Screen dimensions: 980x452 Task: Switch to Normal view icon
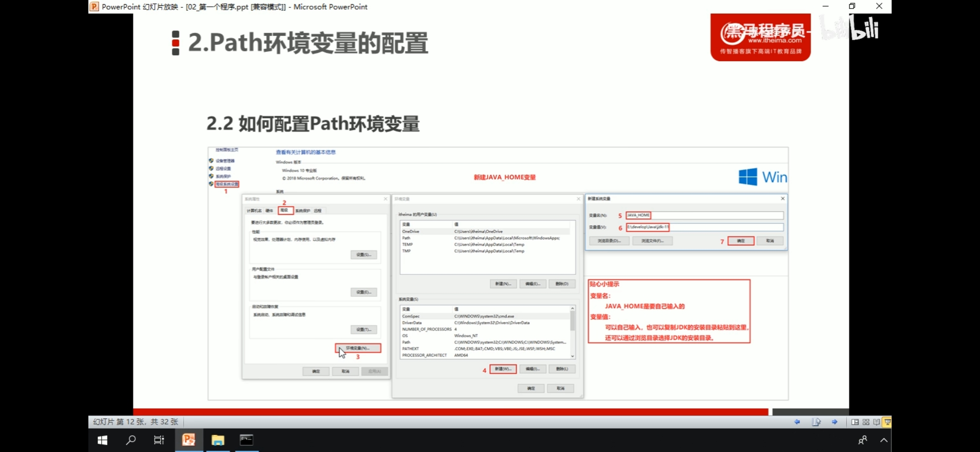(855, 422)
